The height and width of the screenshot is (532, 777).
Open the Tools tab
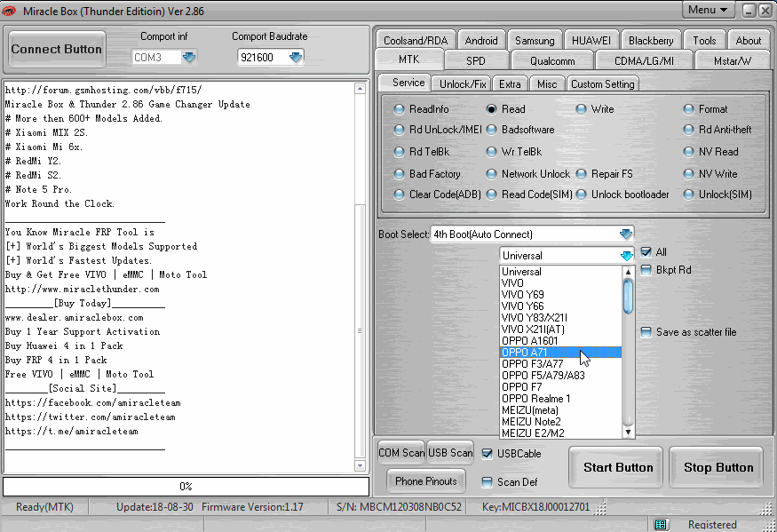click(704, 41)
